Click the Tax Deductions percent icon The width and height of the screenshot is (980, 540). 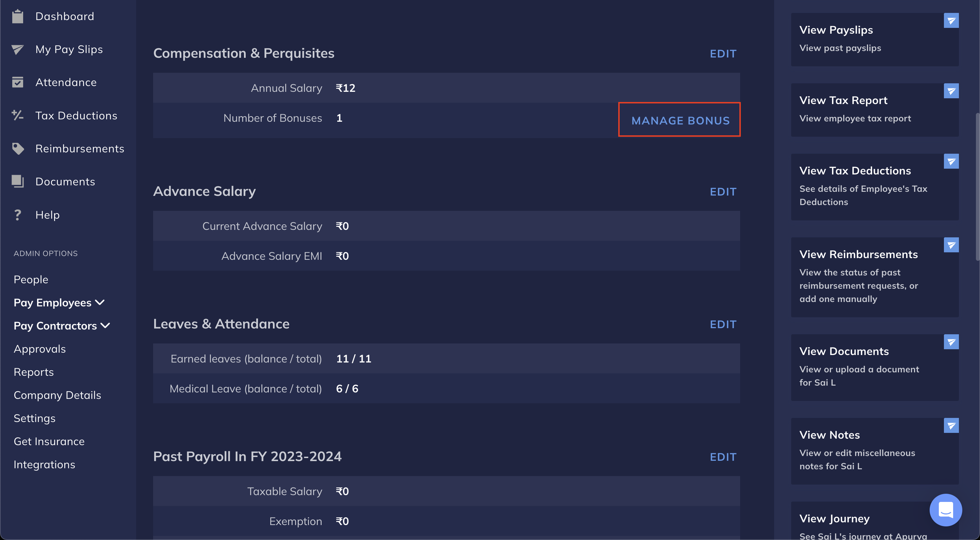(17, 115)
